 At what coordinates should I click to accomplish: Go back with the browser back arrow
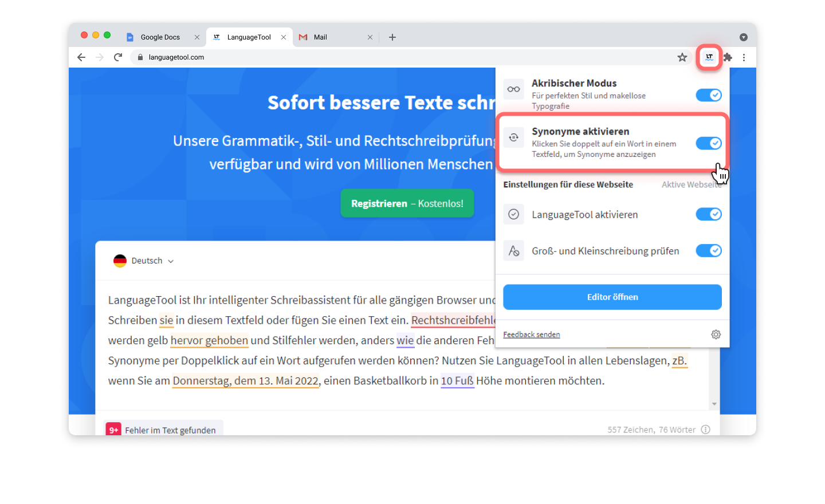(x=81, y=57)
